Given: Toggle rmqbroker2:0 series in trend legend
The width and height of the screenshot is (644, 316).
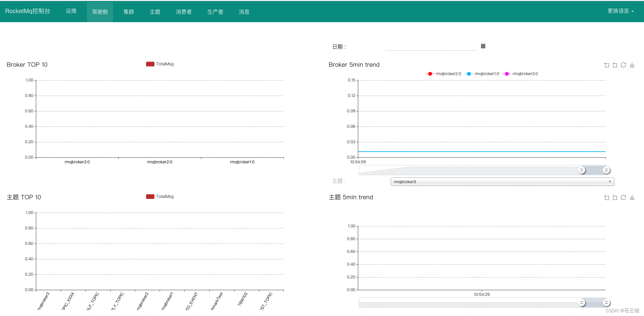Looking at the screenshot, I should click(x=443, y=74).
